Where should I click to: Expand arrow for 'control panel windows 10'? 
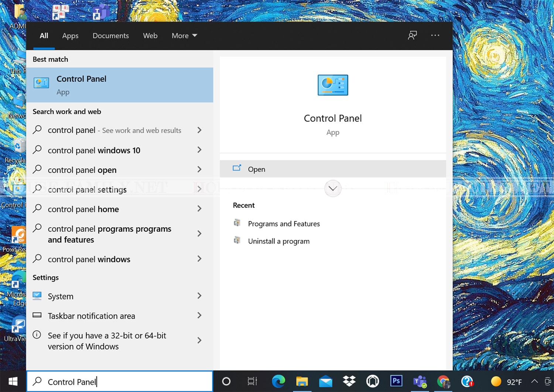(199, 150)
